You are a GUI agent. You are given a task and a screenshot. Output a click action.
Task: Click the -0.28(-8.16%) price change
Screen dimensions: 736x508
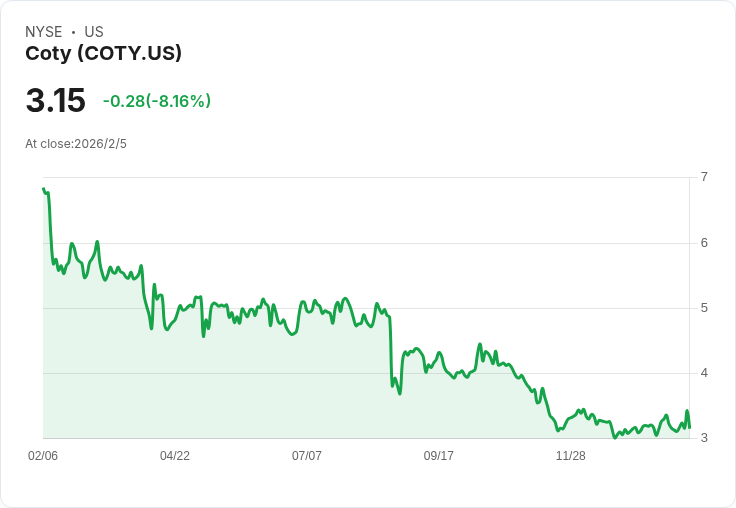tap(157, 101)
